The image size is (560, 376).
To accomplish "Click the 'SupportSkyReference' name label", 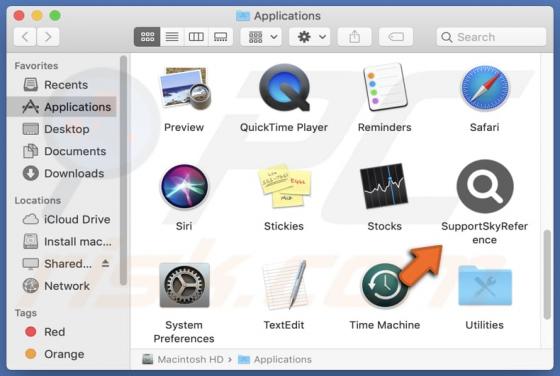I will (x=485, y=233).
